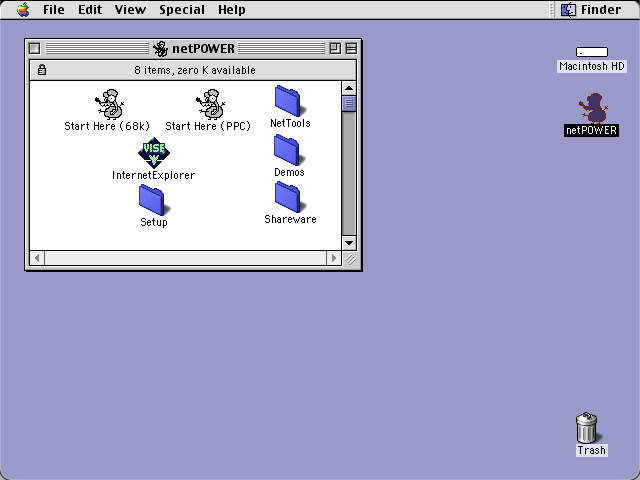Select the InternetExplorer VISE installer icon
This screenshot has height=480, width=640.
tap(154, 153)
